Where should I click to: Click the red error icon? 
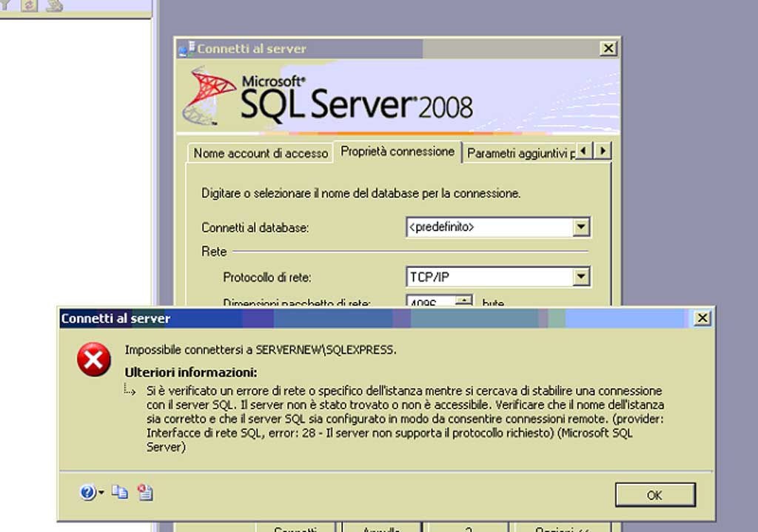[94, 360]
